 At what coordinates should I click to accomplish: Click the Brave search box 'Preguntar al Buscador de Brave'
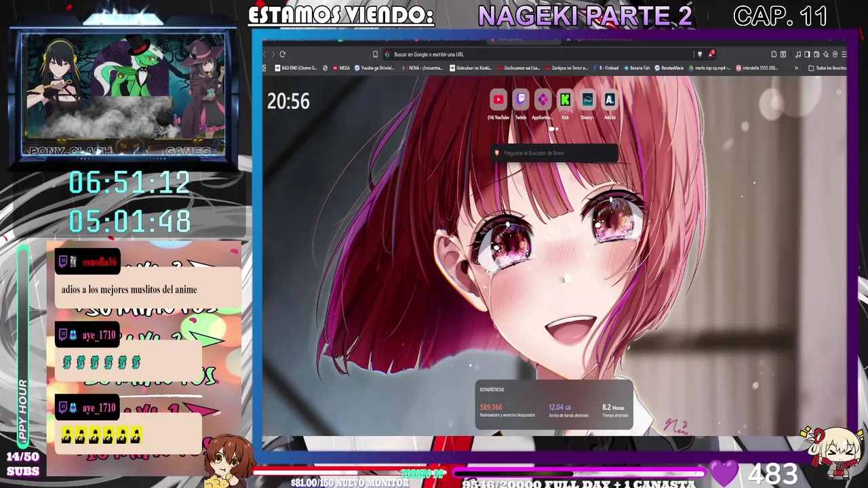click(555, 153)
